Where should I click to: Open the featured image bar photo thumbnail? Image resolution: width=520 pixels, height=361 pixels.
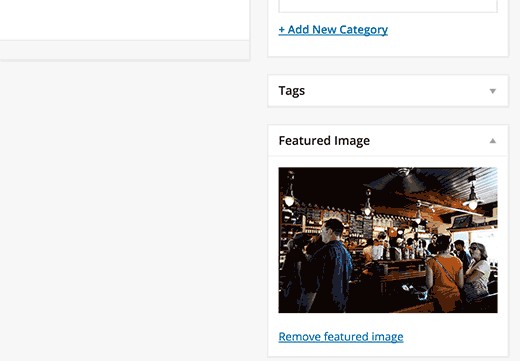(388, 240)
